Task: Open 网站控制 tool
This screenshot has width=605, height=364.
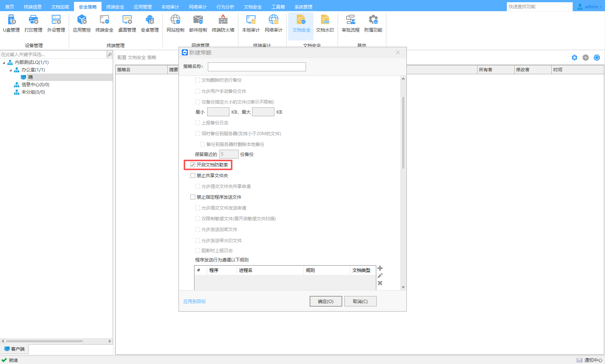Action: 175,23
